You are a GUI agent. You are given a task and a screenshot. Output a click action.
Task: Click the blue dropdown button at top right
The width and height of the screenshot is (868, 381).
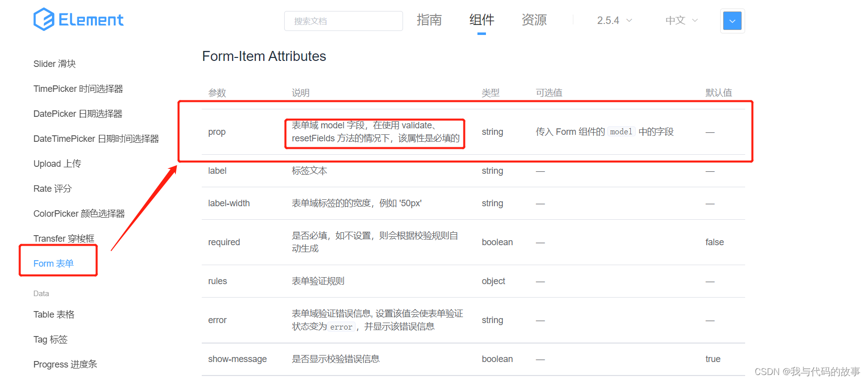click(732, 21)
